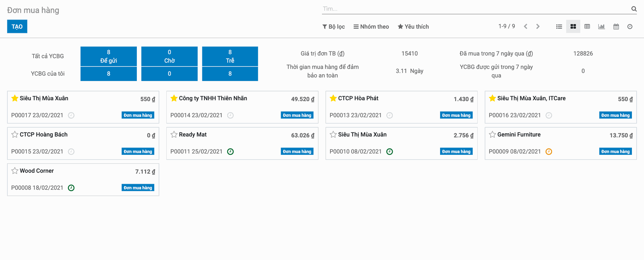Open activity clock on P00016

click(x=549, y=115)
